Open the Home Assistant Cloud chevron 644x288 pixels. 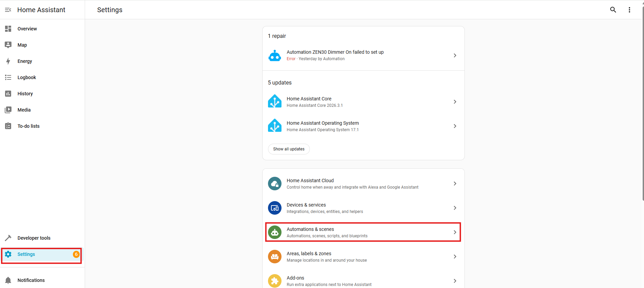click(455, 184)
